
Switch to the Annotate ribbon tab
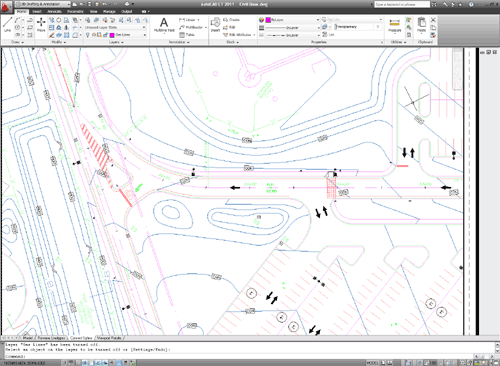(54, 11)
